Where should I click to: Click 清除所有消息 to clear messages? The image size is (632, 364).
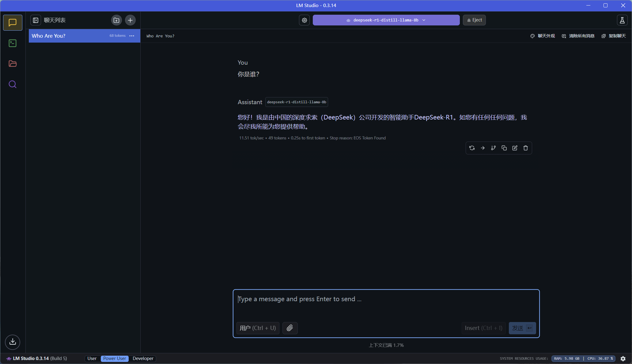[578, 36]
